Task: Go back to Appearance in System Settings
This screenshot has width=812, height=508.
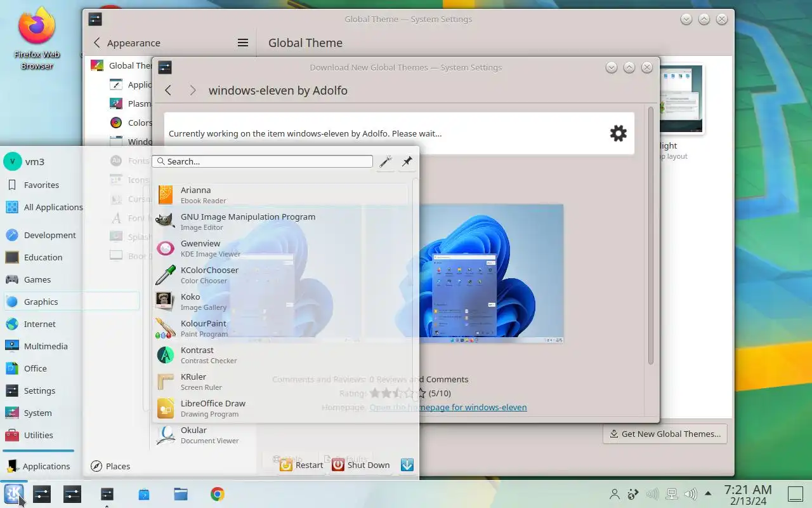Action: [126, 43]
